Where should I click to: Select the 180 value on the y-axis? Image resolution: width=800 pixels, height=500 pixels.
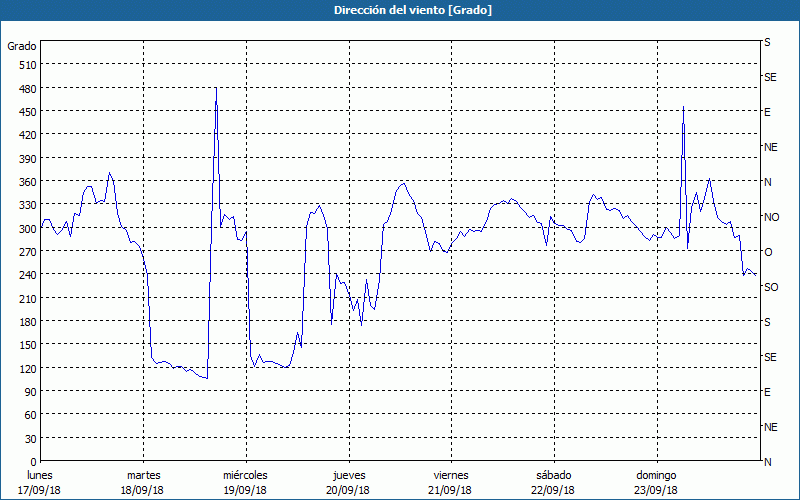point(28,322)
